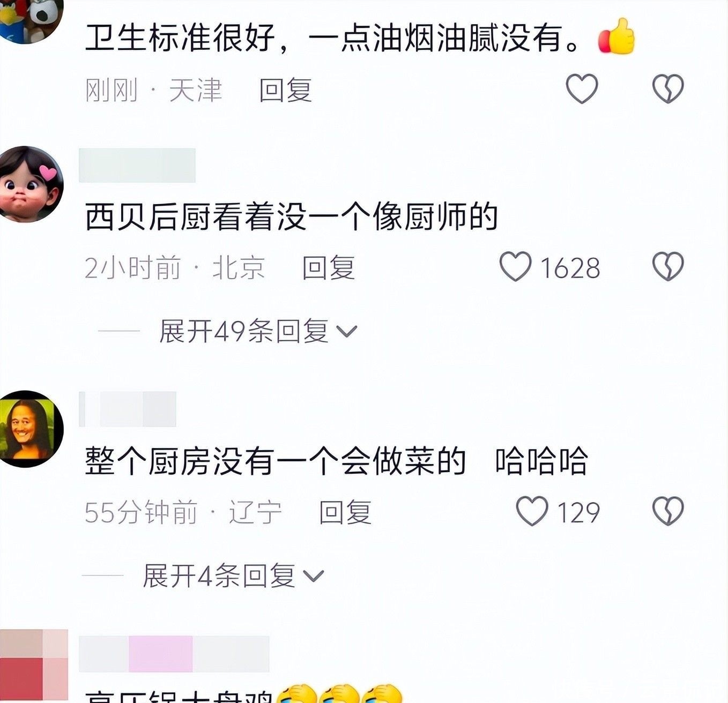
Task: Like the comment with 129 likes
Action: 532,511
